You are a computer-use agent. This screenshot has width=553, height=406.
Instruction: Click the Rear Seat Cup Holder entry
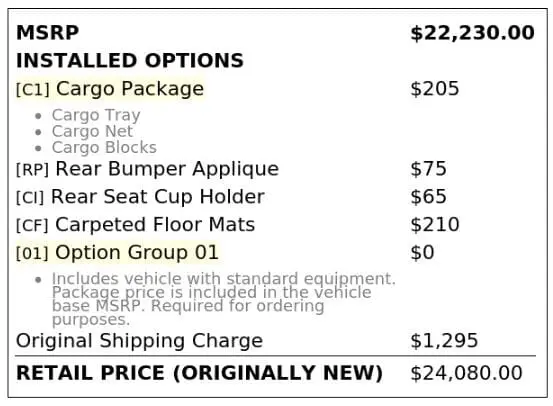[x=140, y=197]
